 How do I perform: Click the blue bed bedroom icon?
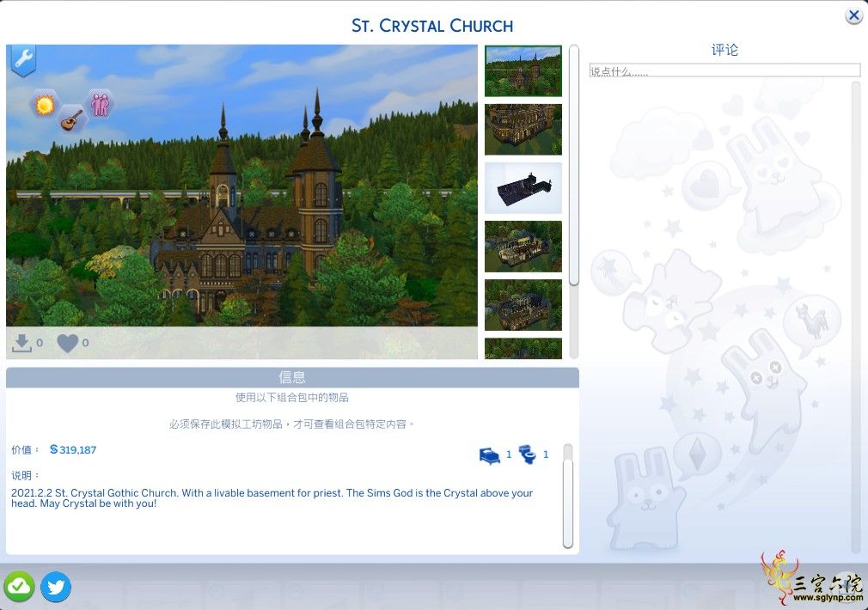tap(489, 455)
